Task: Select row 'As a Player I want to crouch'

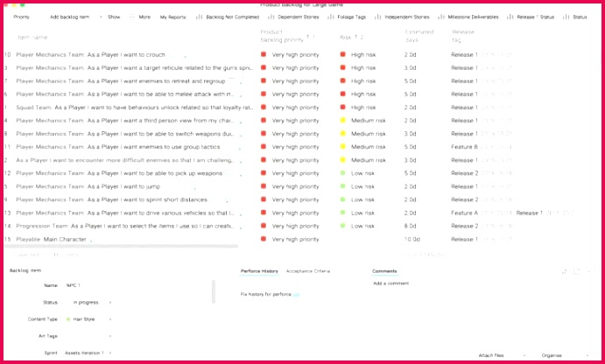Action: [126, 55]
